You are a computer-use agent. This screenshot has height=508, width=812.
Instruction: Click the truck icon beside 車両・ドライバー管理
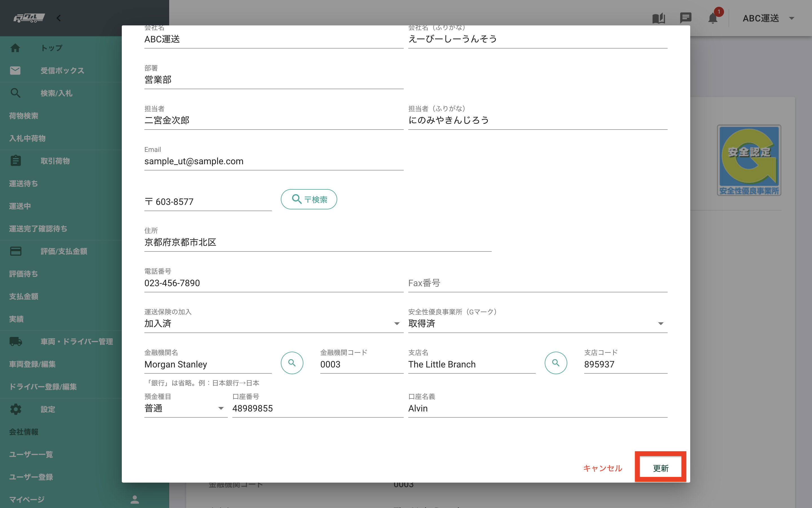tap(16, 341)
